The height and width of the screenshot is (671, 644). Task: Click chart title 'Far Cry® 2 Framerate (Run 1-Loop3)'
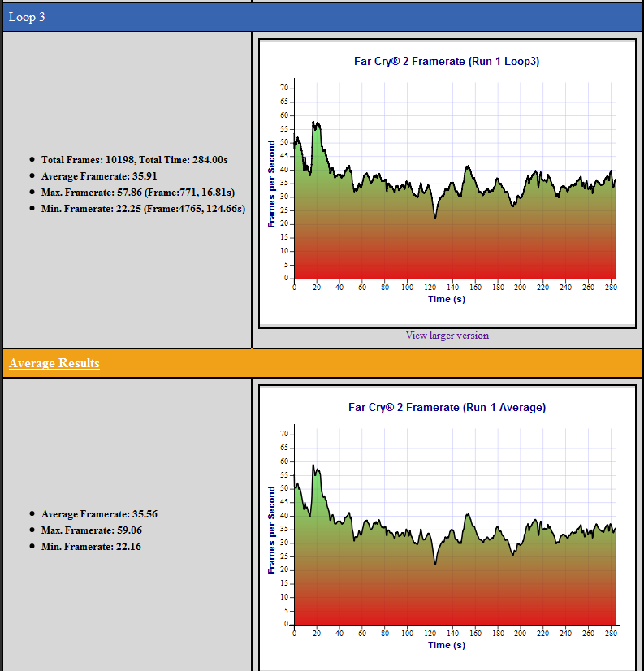coord(447,61)
